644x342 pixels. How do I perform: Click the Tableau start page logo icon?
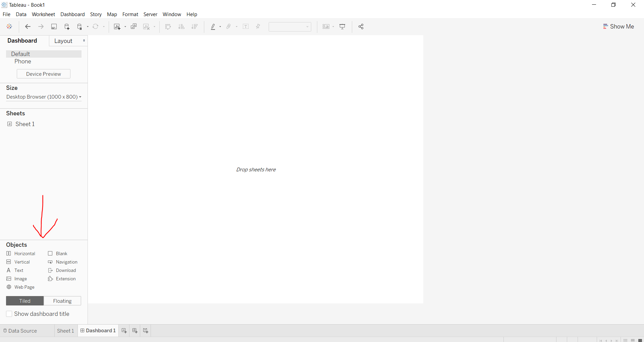coord(9,26)
